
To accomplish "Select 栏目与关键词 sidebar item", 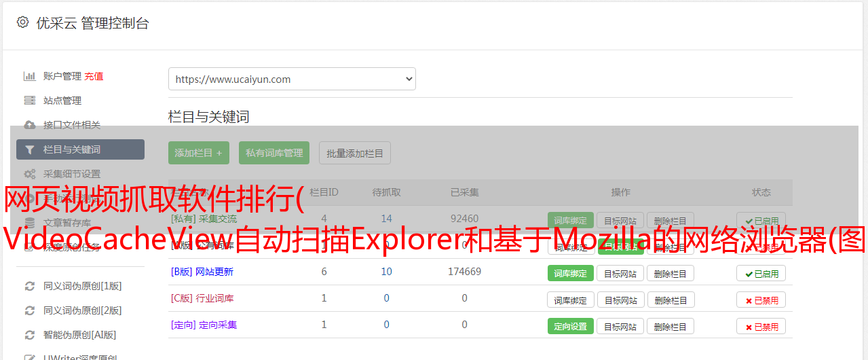I will [x=80, y=149].
